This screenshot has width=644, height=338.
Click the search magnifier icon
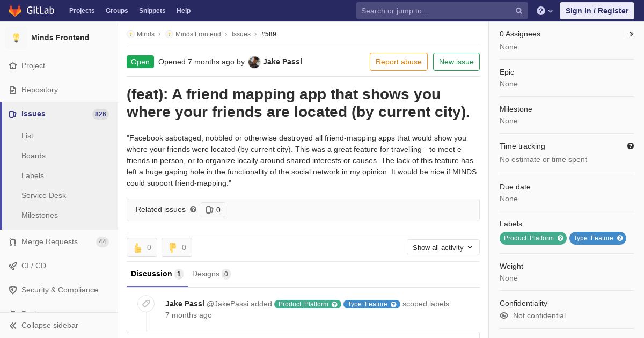point(519,11)
